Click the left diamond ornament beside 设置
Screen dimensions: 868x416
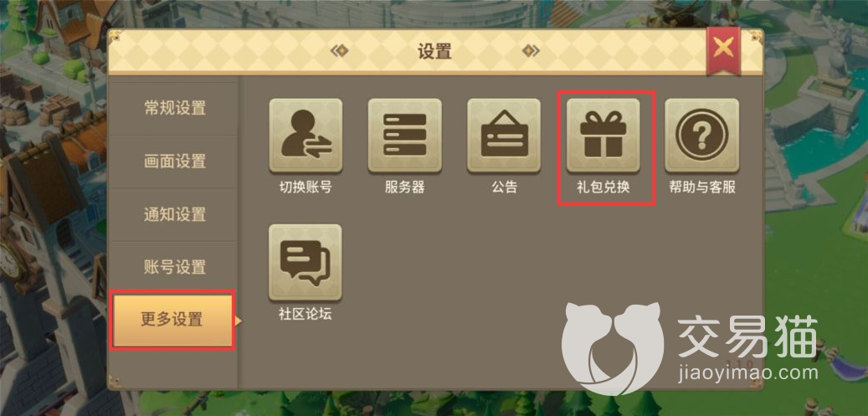pyautogui.click(x=339, y=51)
